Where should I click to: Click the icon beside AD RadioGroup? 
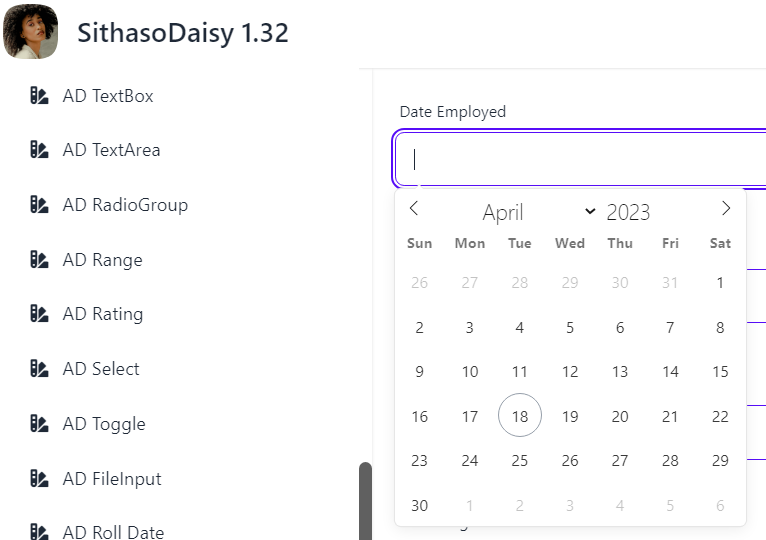pos(39,205)
